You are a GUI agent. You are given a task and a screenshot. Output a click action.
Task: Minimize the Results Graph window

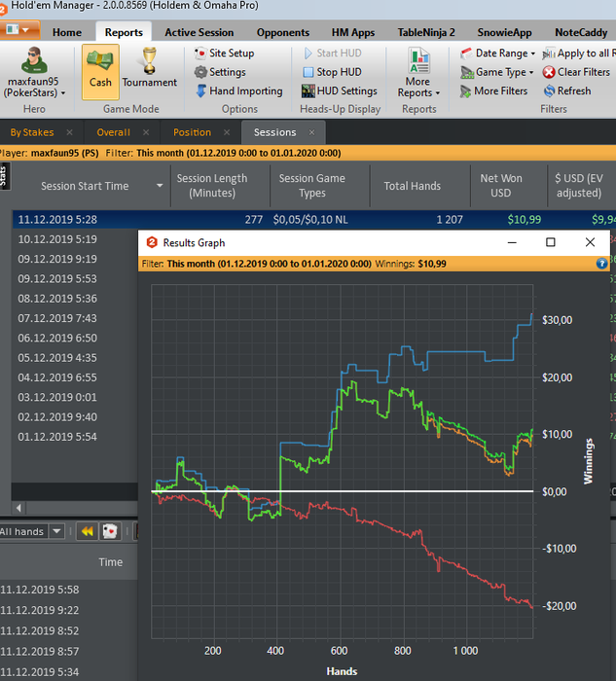click(x=512, y=242)
